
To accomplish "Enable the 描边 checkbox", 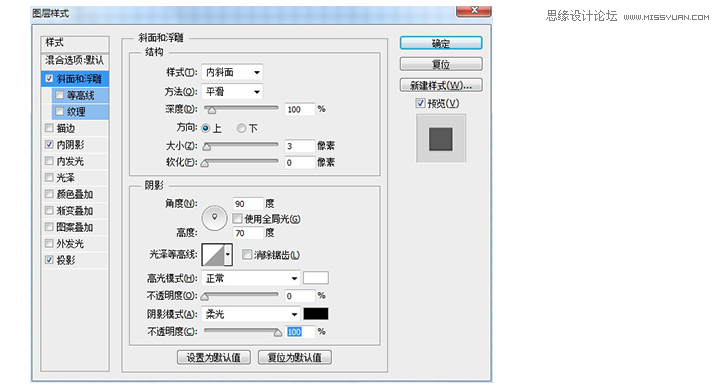I will click(x=49, y=128).
